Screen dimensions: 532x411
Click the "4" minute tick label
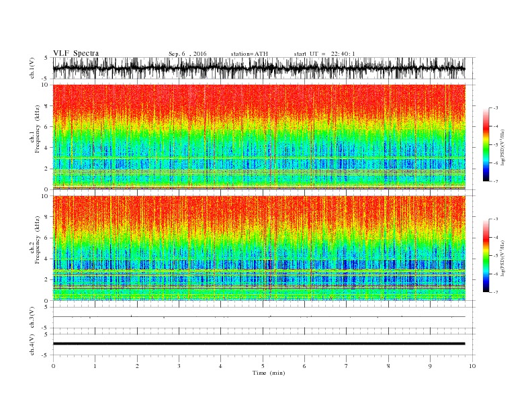point(220,366)
